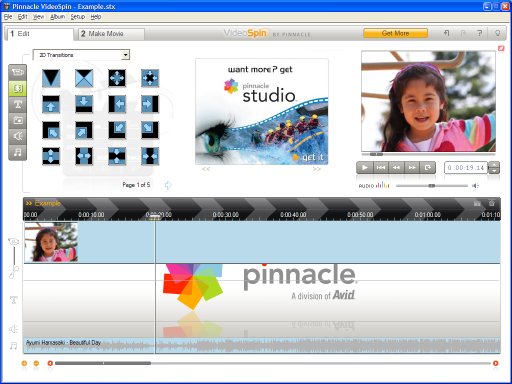The width and height of the screenshot is (512, 384).
Task: Click the preview scrubber handle
Action: tap(376, 154)
